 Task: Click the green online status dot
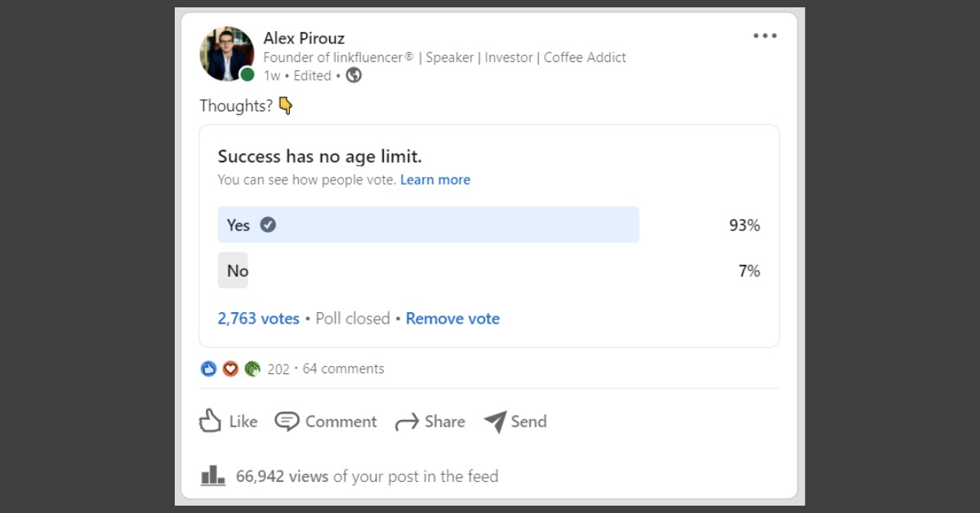click(x=247, y=74)
